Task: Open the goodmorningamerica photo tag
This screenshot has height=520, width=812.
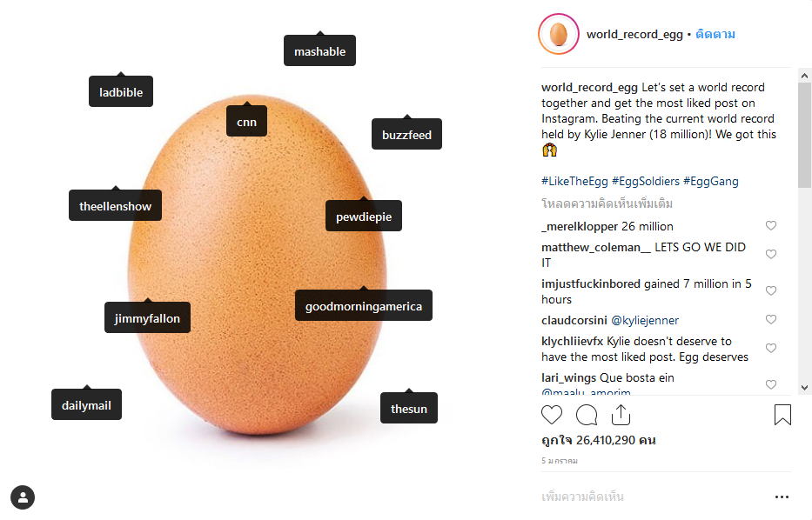Action: click(363, 306)
